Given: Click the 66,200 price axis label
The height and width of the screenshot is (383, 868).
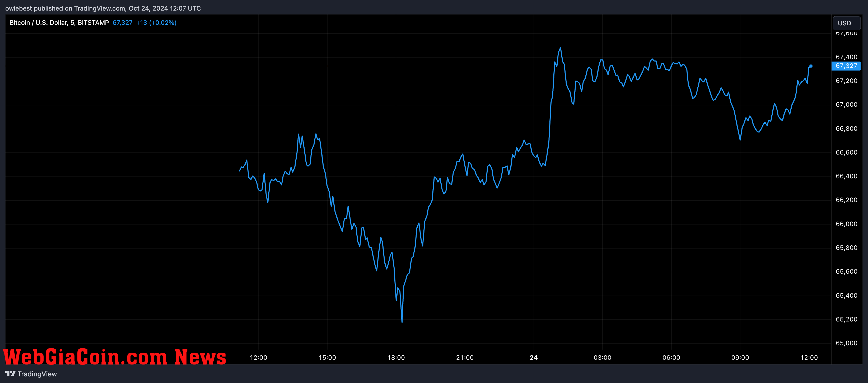Looking at the screenshot, I should coord(846,200).
